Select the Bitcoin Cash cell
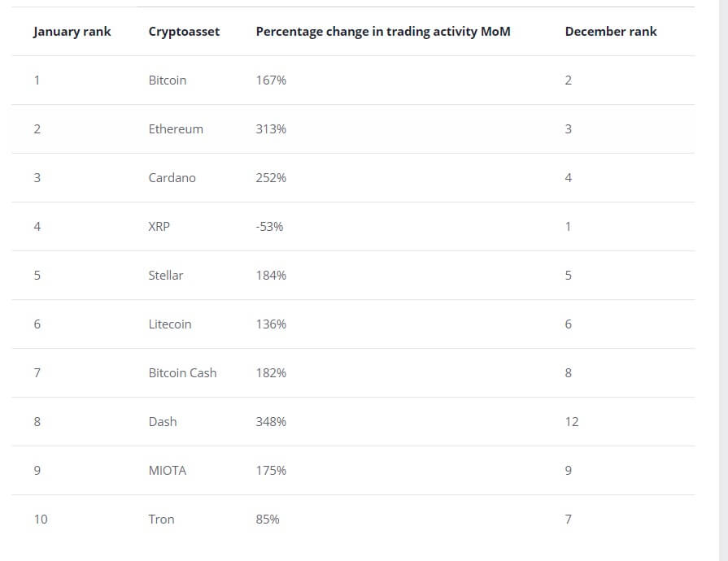Screen dimensions: 728x561 click(182, 372)
